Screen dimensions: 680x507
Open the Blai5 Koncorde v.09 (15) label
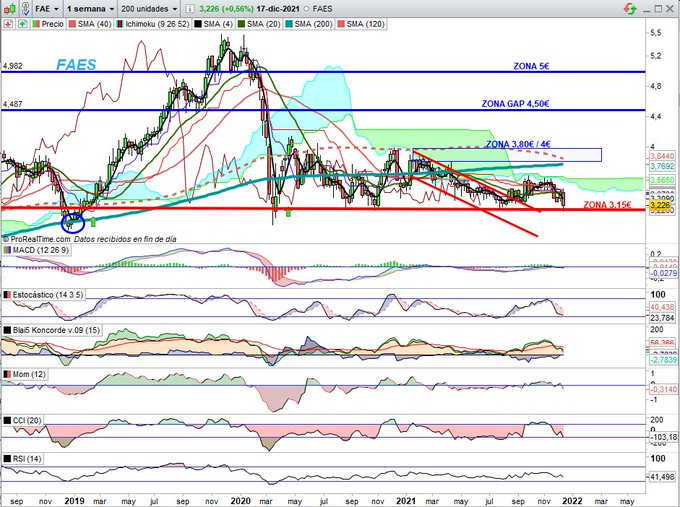click(x=56, y=330)
